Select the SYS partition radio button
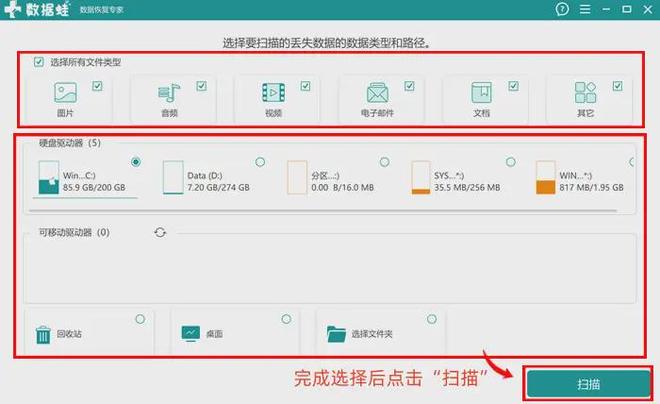The height and width of the screenshot is (404, 660). [x=510, y=162]
